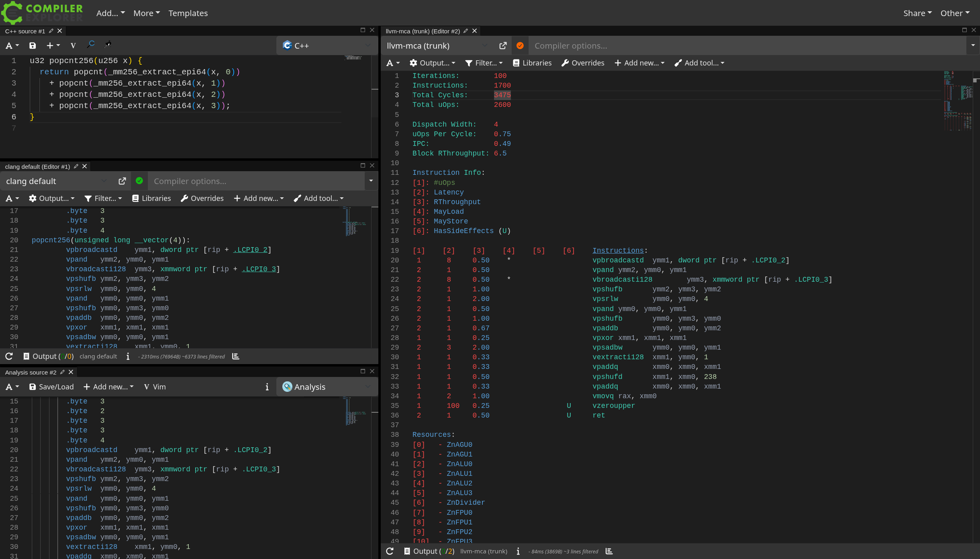Expand the clang default compiler selector
The width and height of the screenshot is (980, 559).
[x=56, y=181]
